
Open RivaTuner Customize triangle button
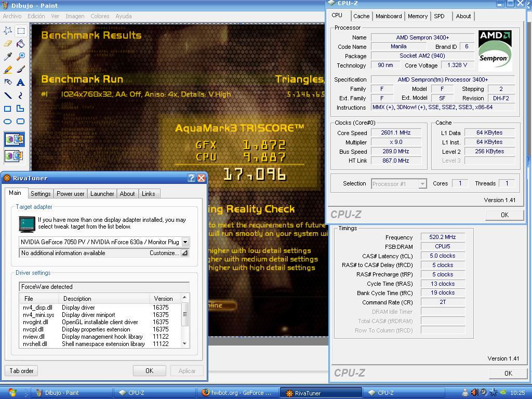(184, 253)
